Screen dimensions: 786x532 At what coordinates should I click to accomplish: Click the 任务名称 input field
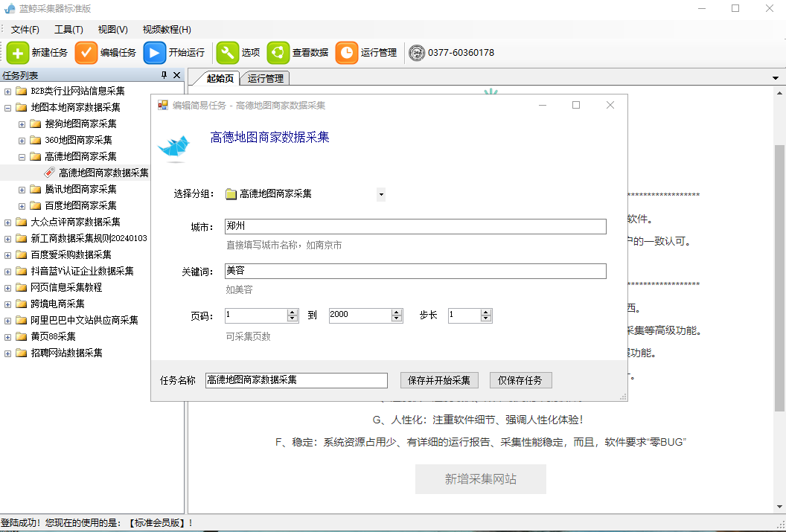point(296,380)
